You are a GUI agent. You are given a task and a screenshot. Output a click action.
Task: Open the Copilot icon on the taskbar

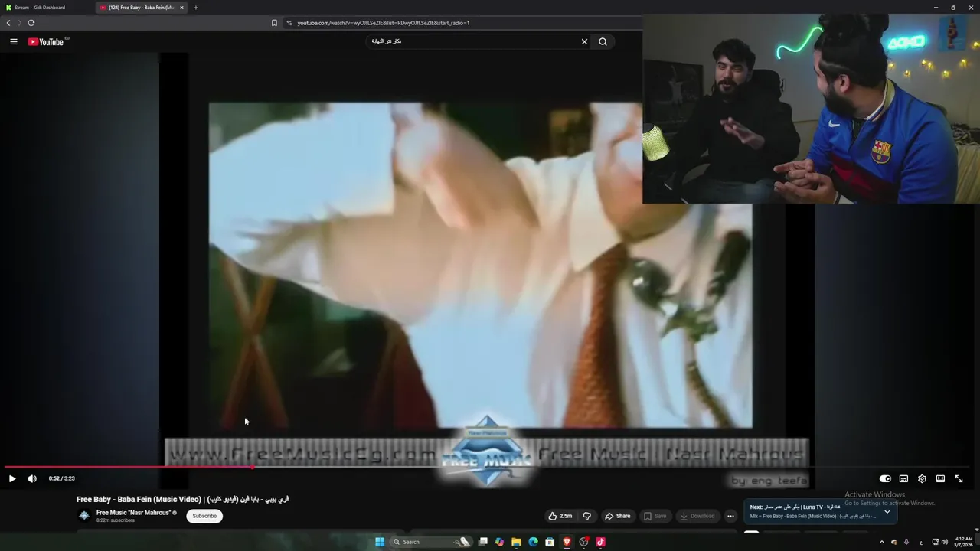(x=500, y=542)
